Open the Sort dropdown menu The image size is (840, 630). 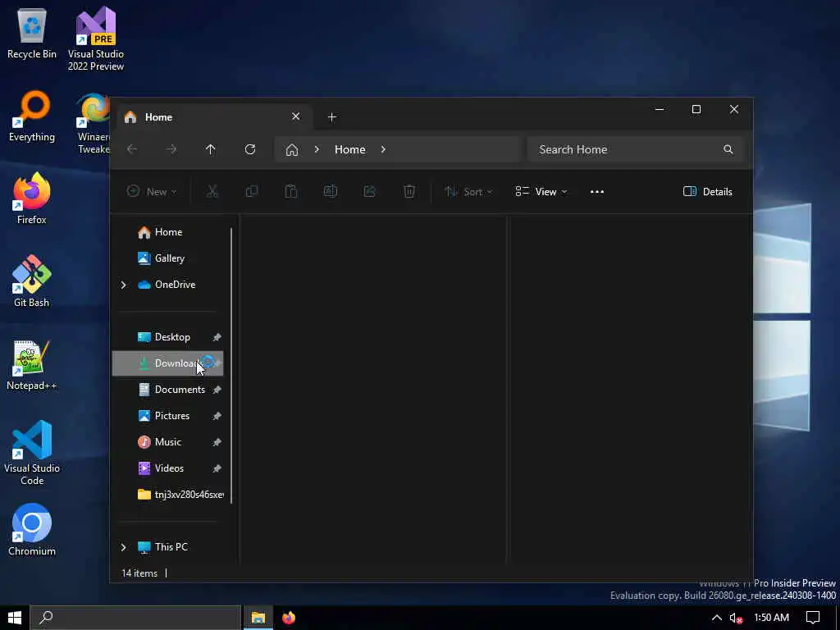(468, 192)
